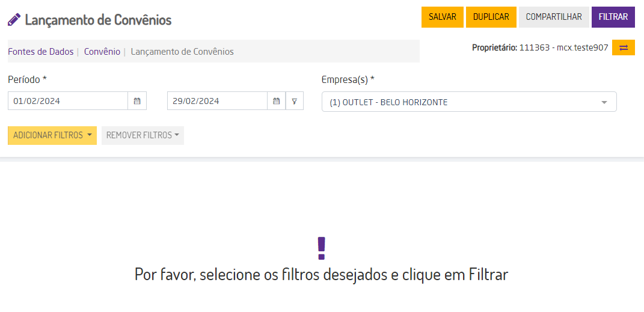This screenshot has width=644, height=312.
Task: Click the purple exclamation mark icon
Action: click(321, 248)
